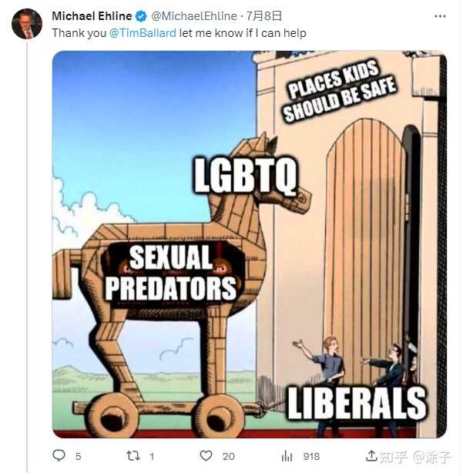Viewport: 463px width, 476px height.
Task: Click the share upload arrow icon
Action: pyautogui.click(x=371, y=455)
